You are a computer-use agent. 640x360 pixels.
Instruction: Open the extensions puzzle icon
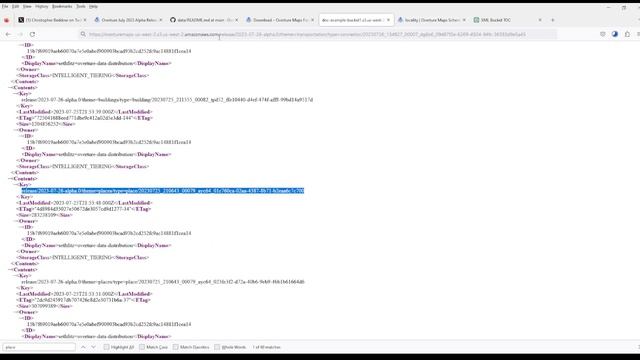tap(627, 34)
